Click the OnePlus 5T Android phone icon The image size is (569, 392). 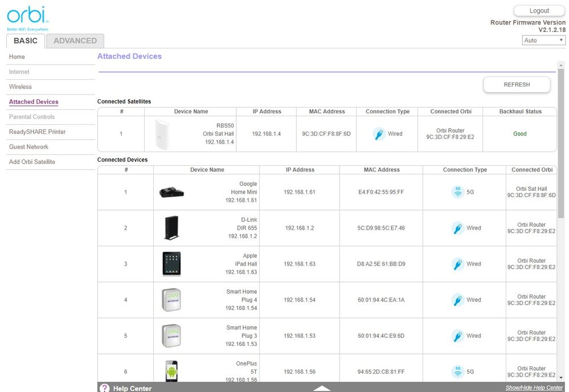point(171,371)
